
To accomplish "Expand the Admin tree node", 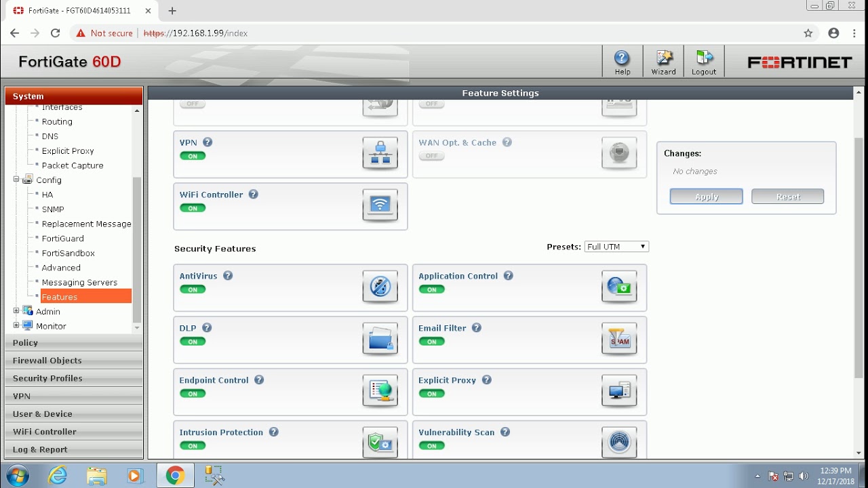I will (16, 311).
